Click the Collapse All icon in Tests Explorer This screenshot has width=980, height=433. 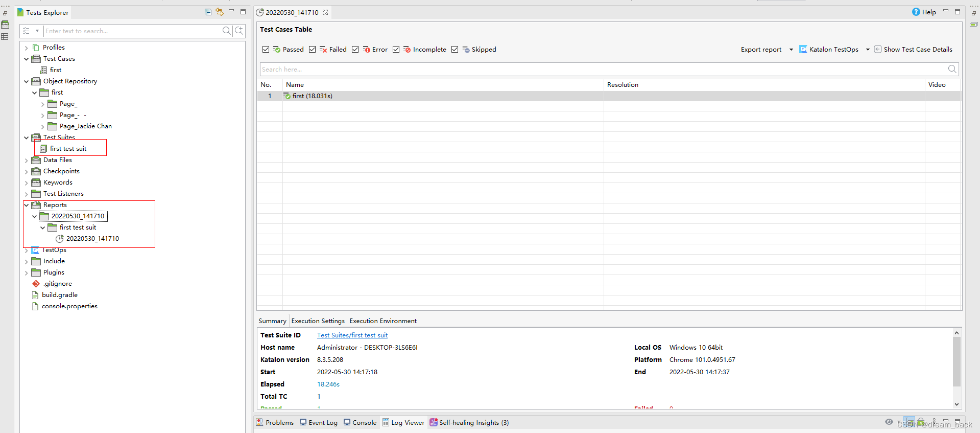coord(208,12)
